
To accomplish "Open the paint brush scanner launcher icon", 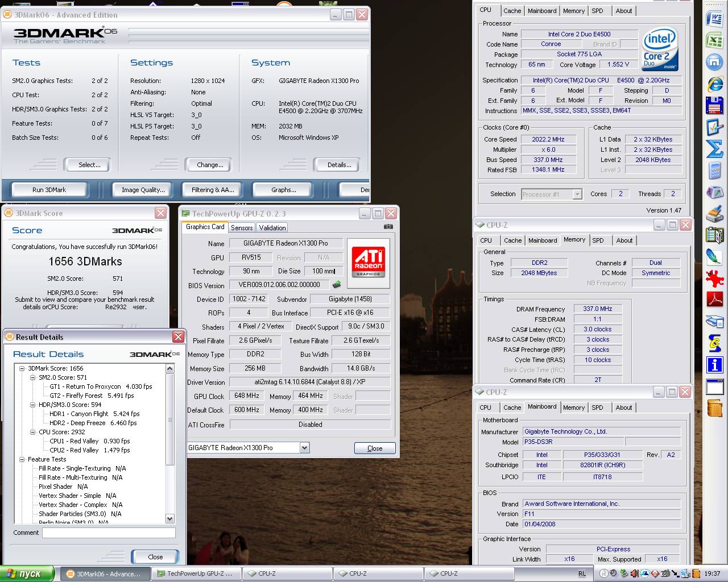I will pos(714,214).
